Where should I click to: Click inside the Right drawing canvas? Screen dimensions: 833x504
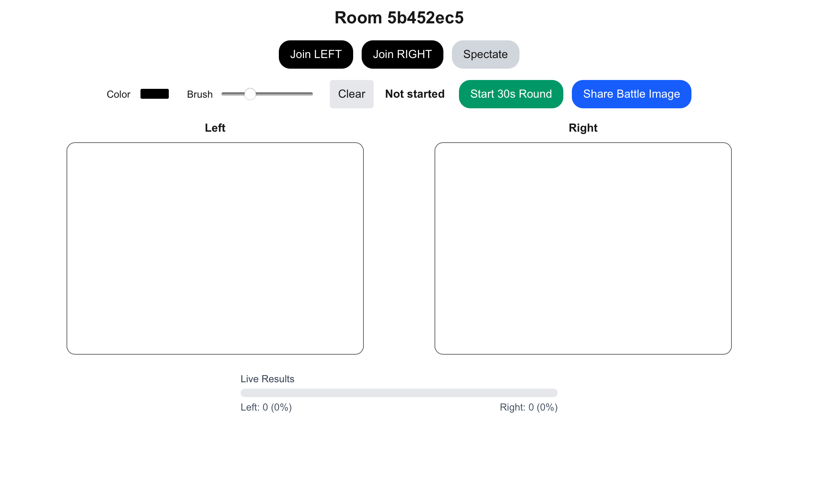pyautogui.click(x=583, y=248)
